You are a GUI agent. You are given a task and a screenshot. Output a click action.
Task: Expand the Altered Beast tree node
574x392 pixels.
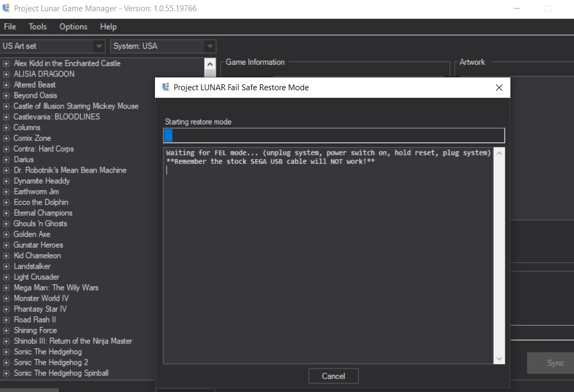6,85
